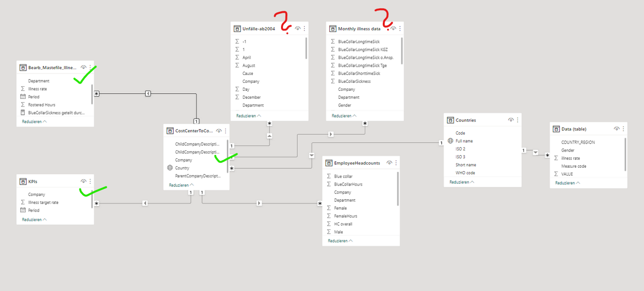The width and height of the screenshot is (644, 291).
Task: Collapse Monthly illness data with Reduzieren
Action: pyautogui.click(x=344, y=115)
